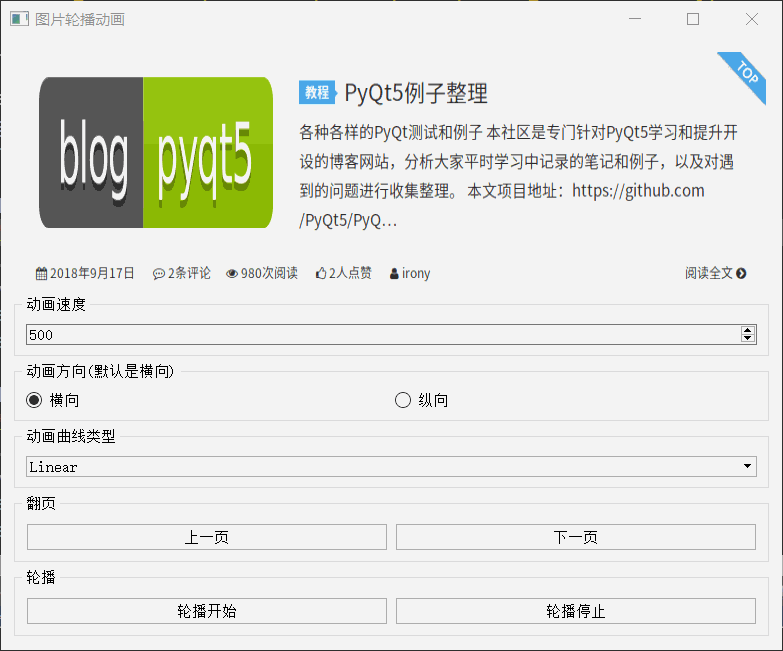Click the arrow icon after 阅读全文
Viewport: 783px width, 651px height.
tap(741, 273)
